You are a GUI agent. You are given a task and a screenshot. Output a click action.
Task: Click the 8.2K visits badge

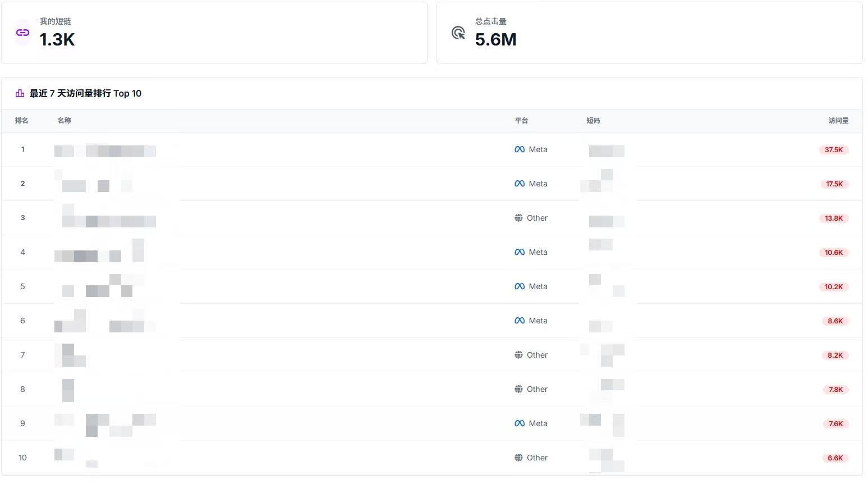point(835,355)
